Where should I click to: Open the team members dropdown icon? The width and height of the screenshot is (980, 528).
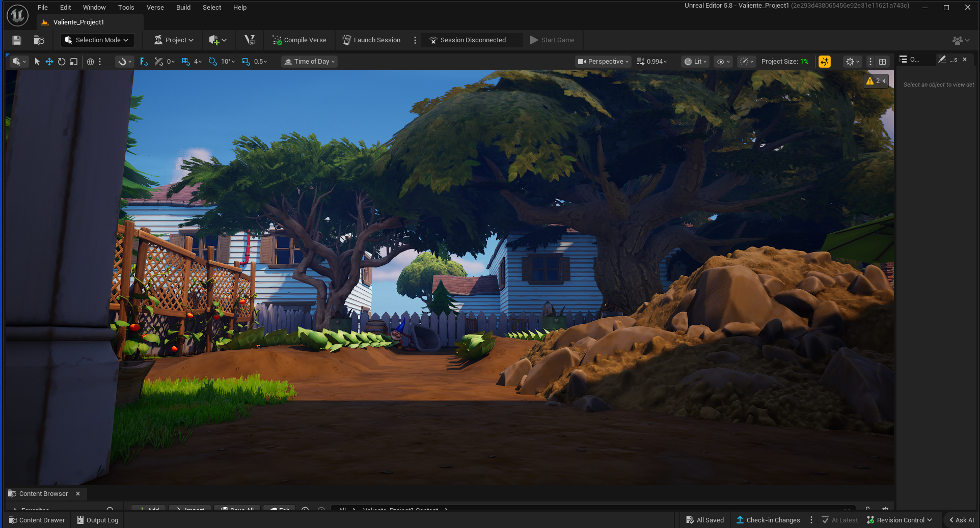click(x=961, y=40)
